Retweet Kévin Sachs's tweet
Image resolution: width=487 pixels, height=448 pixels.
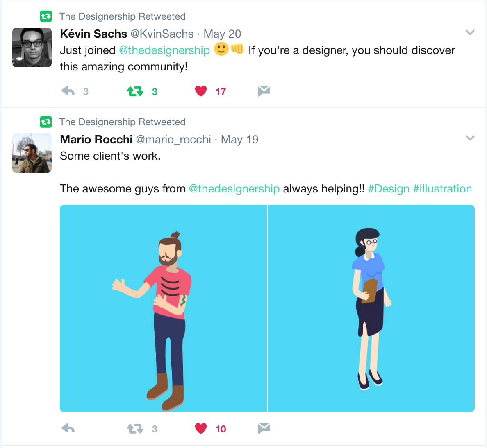pos(135,91)
